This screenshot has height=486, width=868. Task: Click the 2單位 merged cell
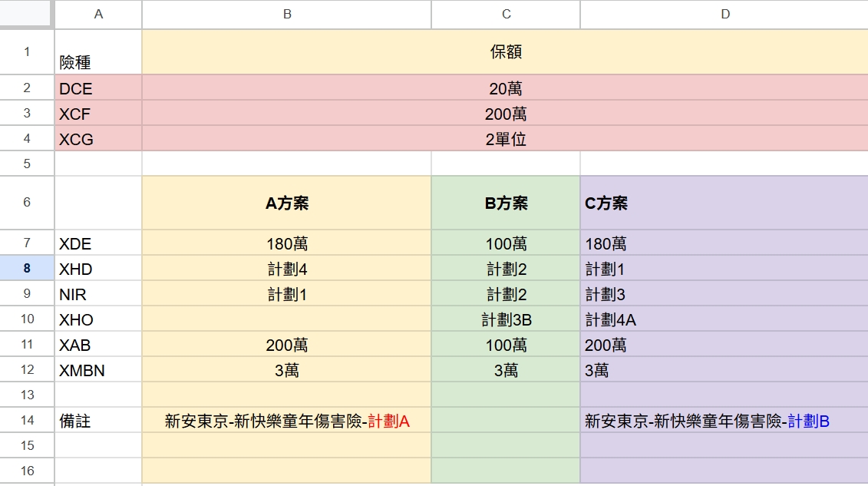pyautogui.click(x=505, y=139)
